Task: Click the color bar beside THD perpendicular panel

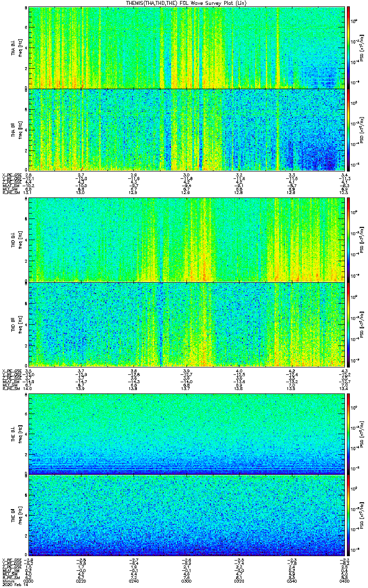Action: point(349,239)
